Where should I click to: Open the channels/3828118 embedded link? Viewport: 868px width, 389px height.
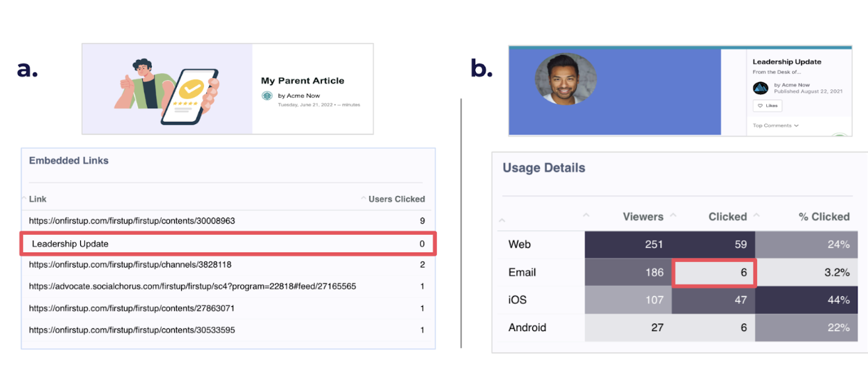(x=130, y=265)
